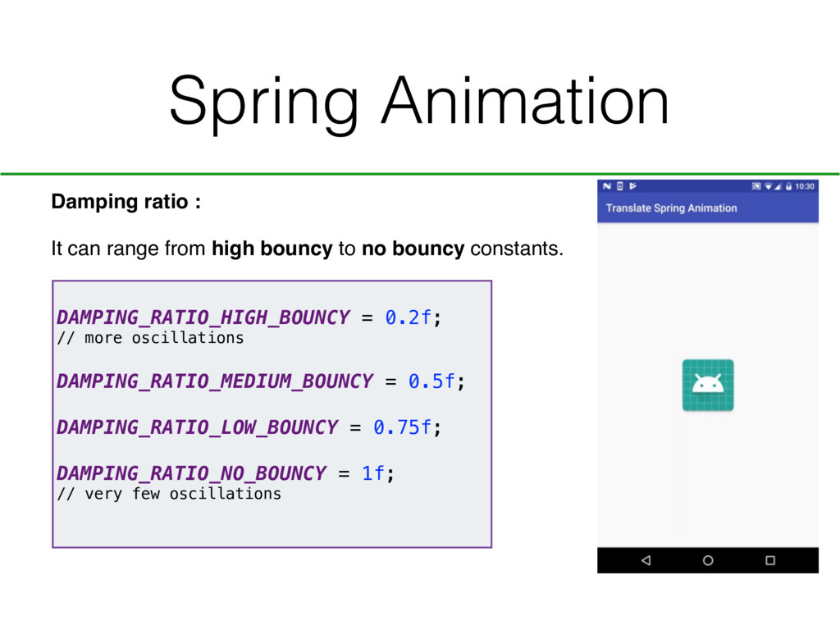Image resolution: width=840 pixels, height=630 pixels.
Task: Click the DAMPING_RATIO_MEDIUM_BOUNCY constant
Action: 215,381
